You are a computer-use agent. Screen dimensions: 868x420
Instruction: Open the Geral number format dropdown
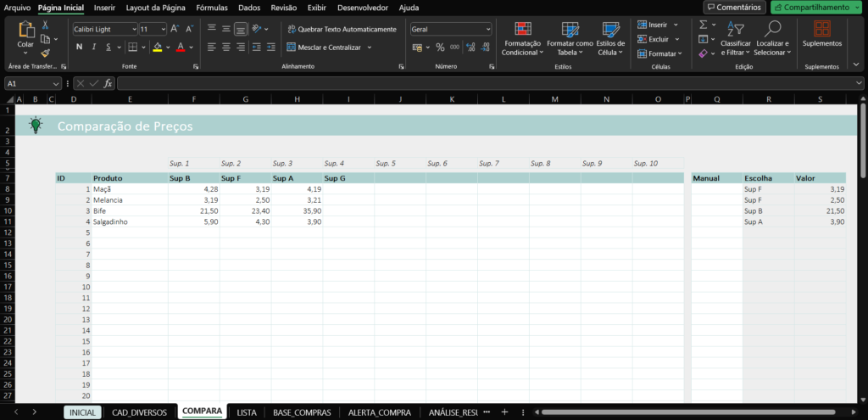click(487, 29)
